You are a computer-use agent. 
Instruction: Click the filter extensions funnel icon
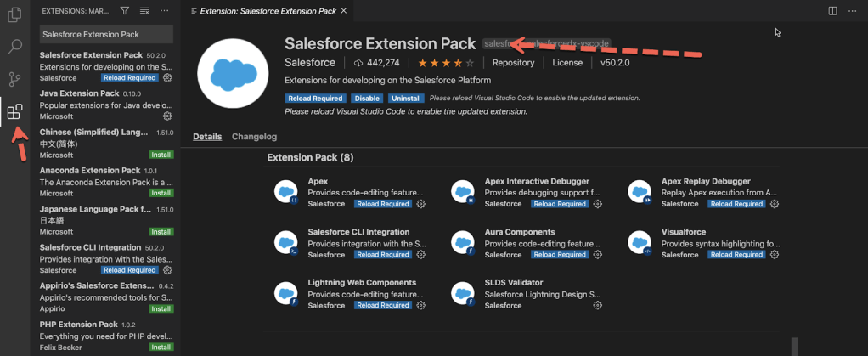125,11
